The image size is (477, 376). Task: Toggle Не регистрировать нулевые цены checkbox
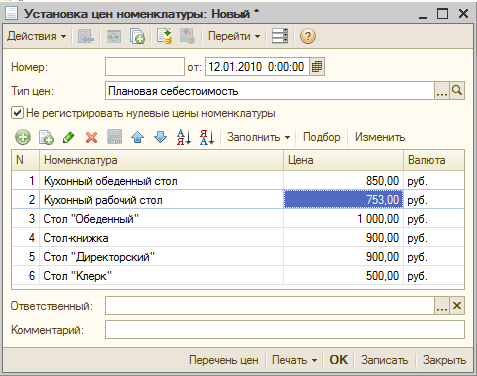click(x=17, y=113)
